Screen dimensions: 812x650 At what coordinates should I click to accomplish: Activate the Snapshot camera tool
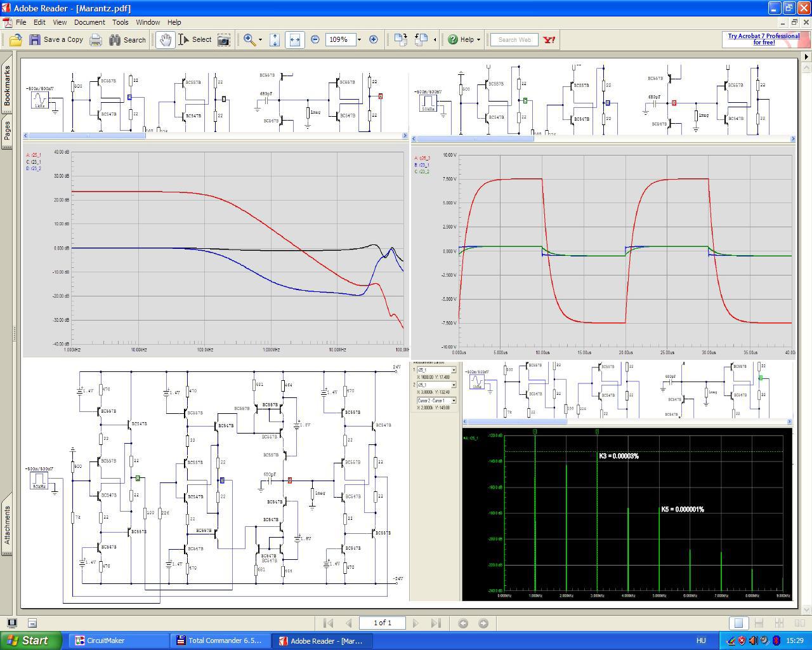[x=224, y=40]
